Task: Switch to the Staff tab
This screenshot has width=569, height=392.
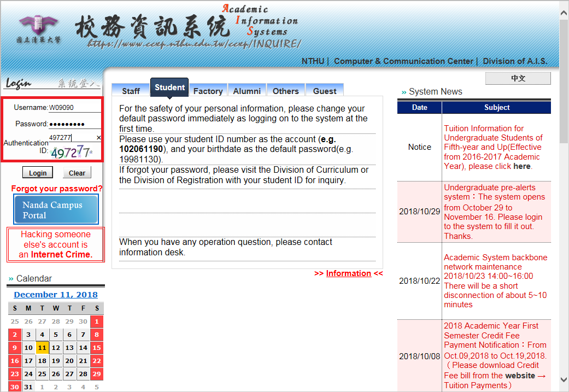Action: tap(131, 91)
